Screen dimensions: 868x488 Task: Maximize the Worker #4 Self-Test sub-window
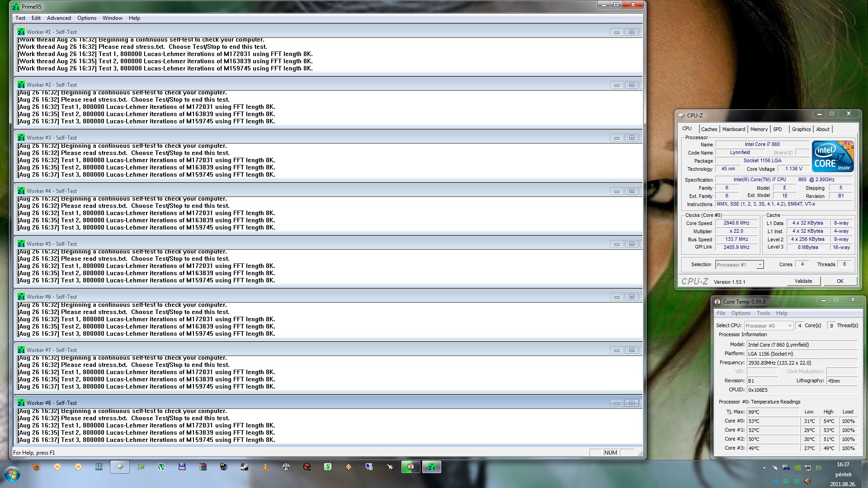(x=632, y=191)
